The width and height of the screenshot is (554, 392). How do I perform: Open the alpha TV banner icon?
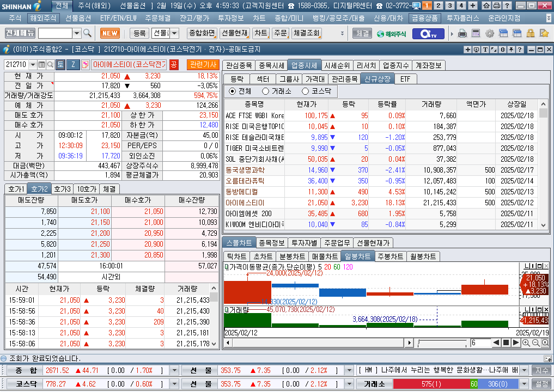click(429, 34)
